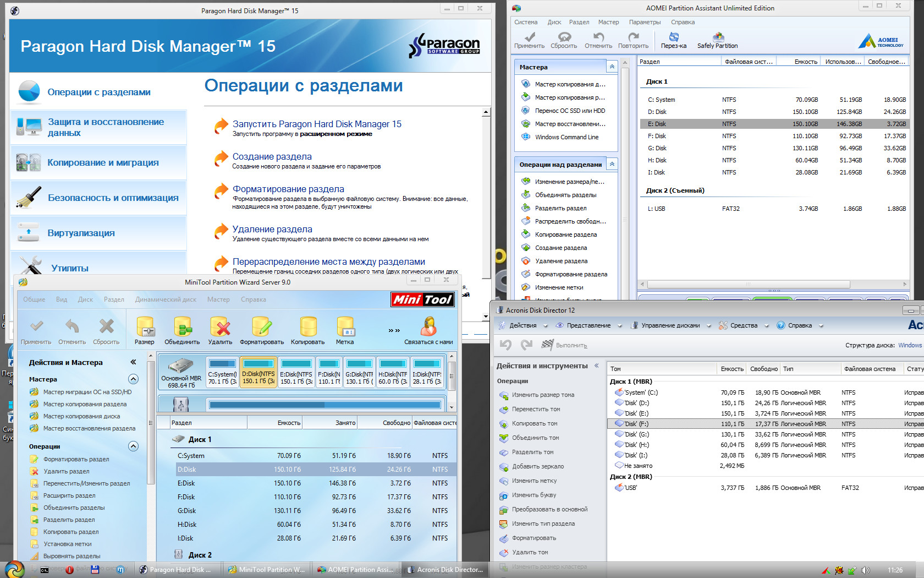Open Параметры menu in AOMEI
924x578 pixels.
pyautogui.click(x=645, y=22)
